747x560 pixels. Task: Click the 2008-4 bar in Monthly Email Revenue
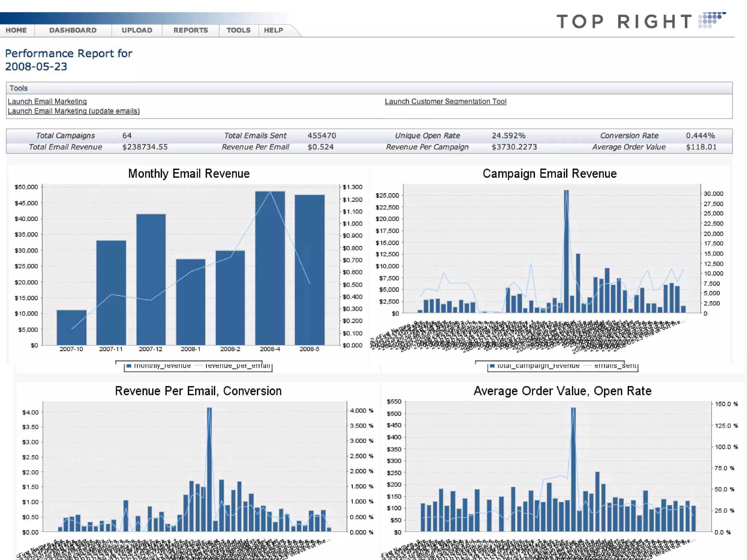point(270,268)
